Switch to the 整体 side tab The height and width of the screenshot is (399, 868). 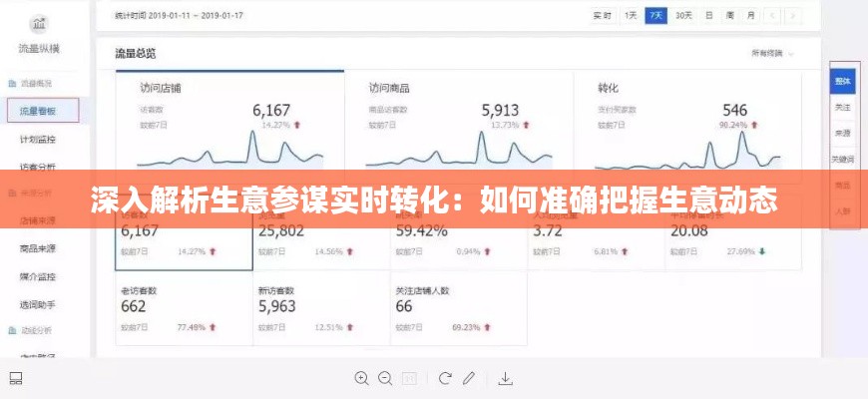click(843, 81)
